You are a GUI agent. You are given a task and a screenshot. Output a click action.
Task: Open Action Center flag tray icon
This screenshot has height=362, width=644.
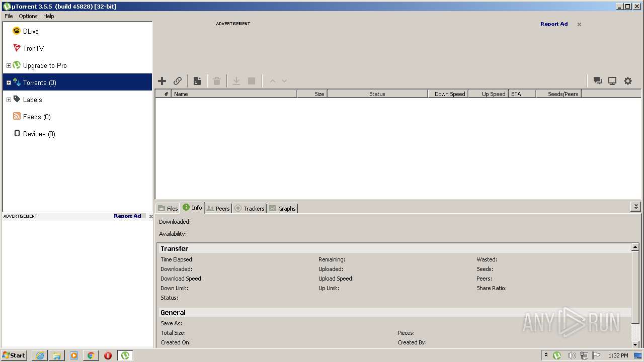tap(596, 355)
